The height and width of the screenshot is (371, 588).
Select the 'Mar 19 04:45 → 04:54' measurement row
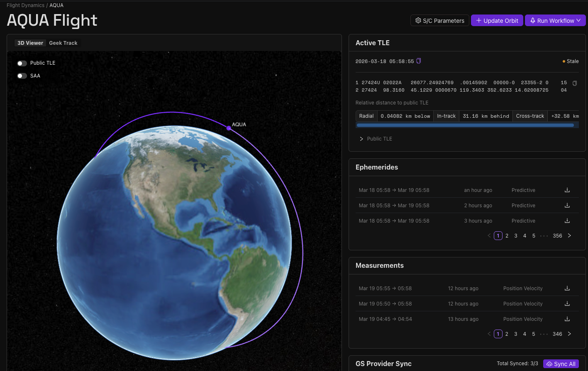click(x=467, y=319)
